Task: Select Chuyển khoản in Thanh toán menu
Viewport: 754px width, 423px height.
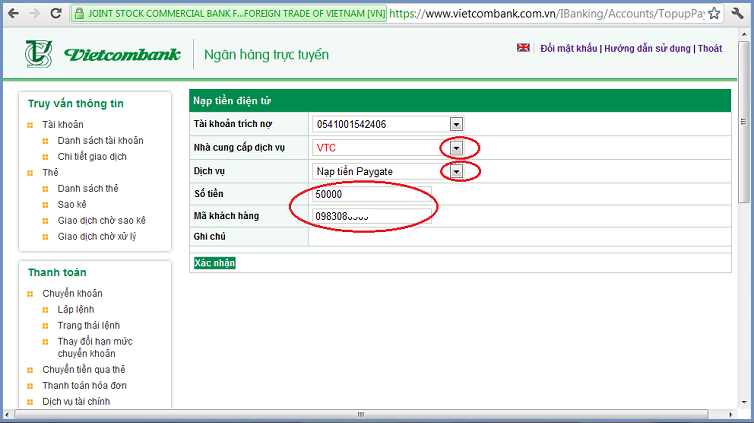Action: pyautogui.click(x=72, y=294)
